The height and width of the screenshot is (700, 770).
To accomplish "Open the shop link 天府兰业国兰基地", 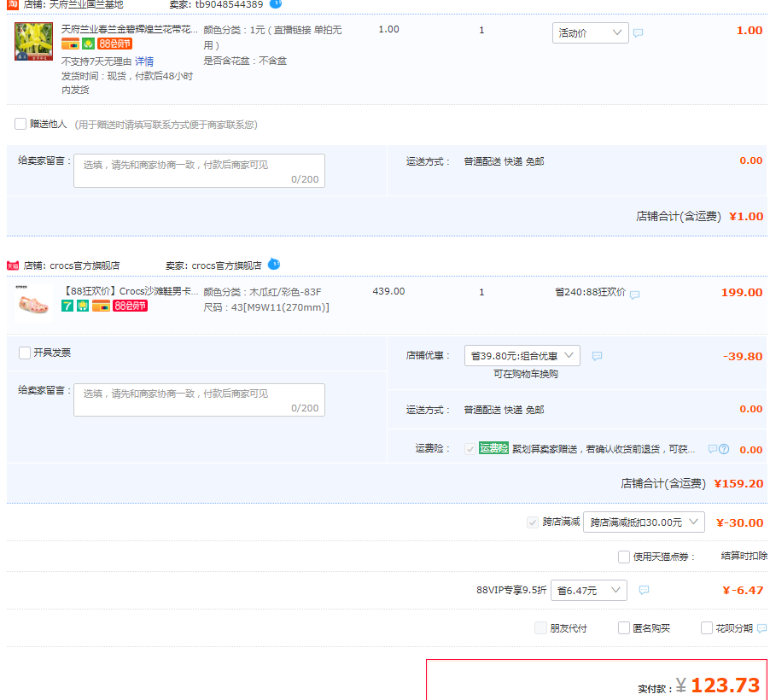I will [86, 4].
